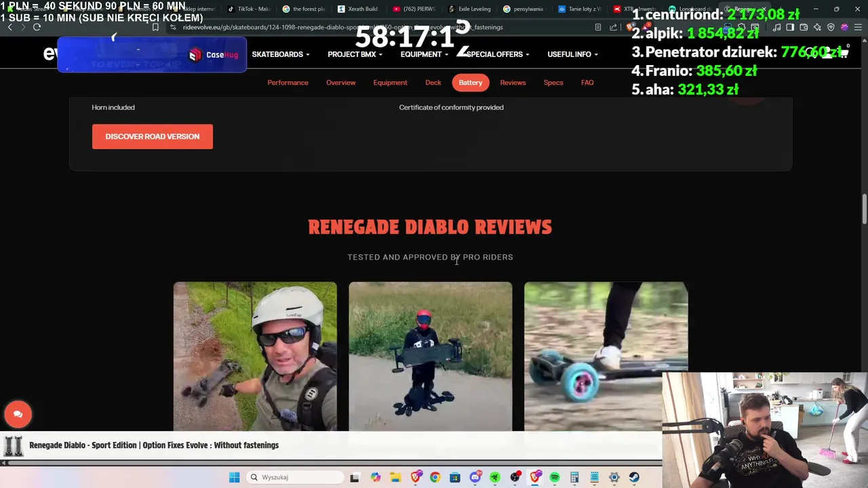Click the 'Certificate of conformity provided' text
This screenshot has height=488, width=868.
(451, 107)
